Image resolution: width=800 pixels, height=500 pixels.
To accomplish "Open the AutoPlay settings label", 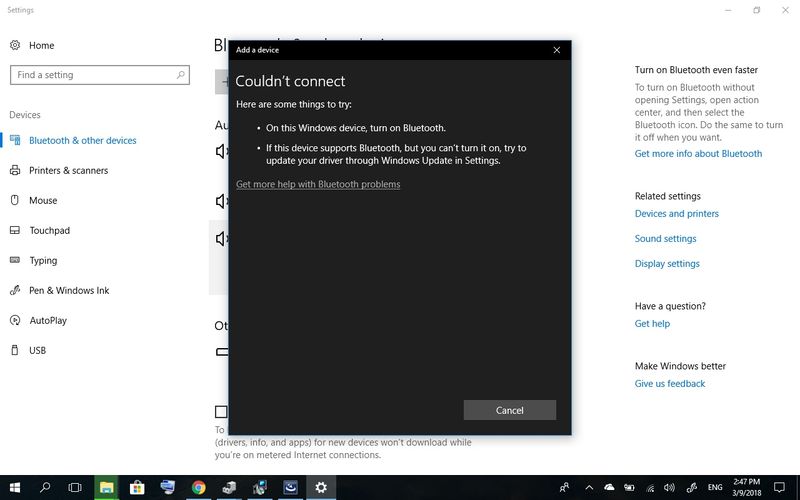I will click(x=48, y=320).
